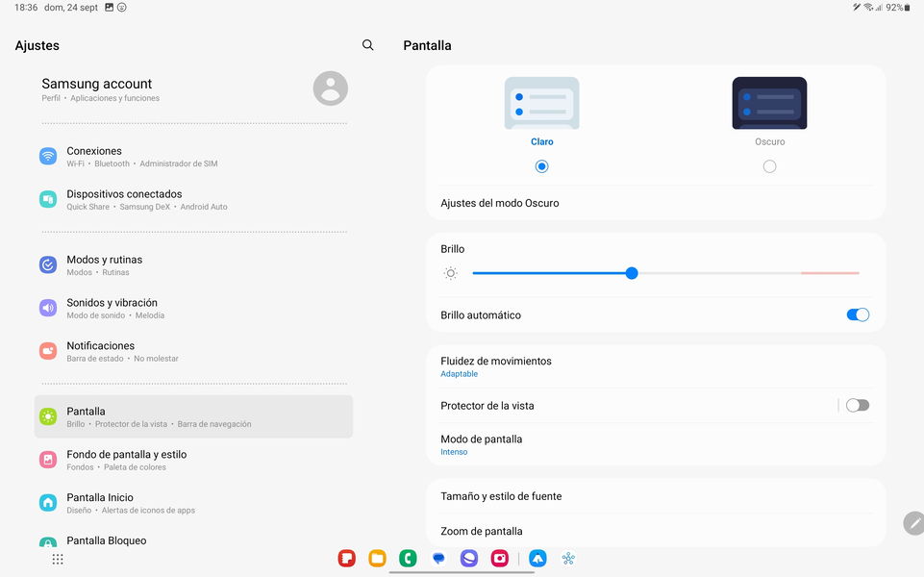Open Fondo de pantalla y estilo category
The width and height of the screenshot is (924, 577).
coord(193,460)
